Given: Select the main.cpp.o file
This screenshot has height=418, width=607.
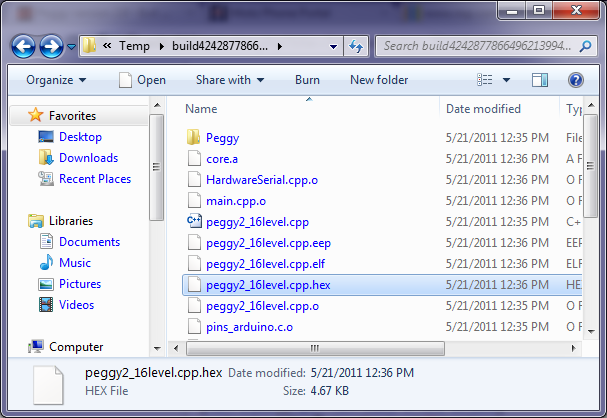Looking at the screenshot, I should pos(235,201).
